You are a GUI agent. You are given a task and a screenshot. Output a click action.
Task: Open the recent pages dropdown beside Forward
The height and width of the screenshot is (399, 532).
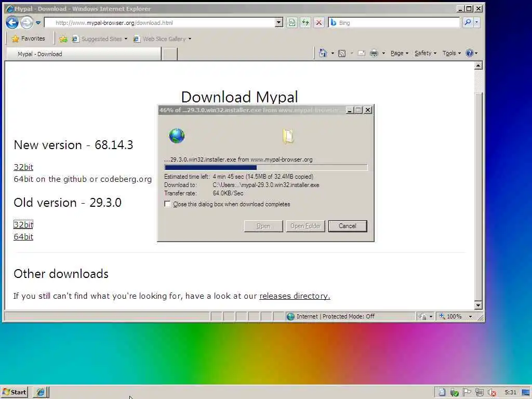(x=38, y=23)
